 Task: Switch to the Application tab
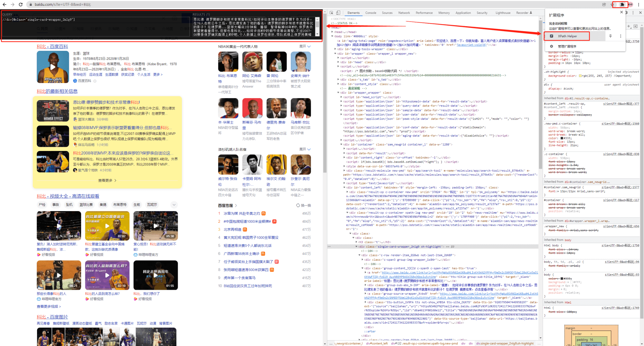coord(463,13)
